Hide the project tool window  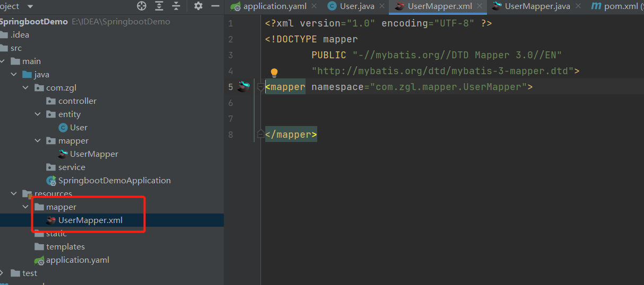[x=215, y=6]
